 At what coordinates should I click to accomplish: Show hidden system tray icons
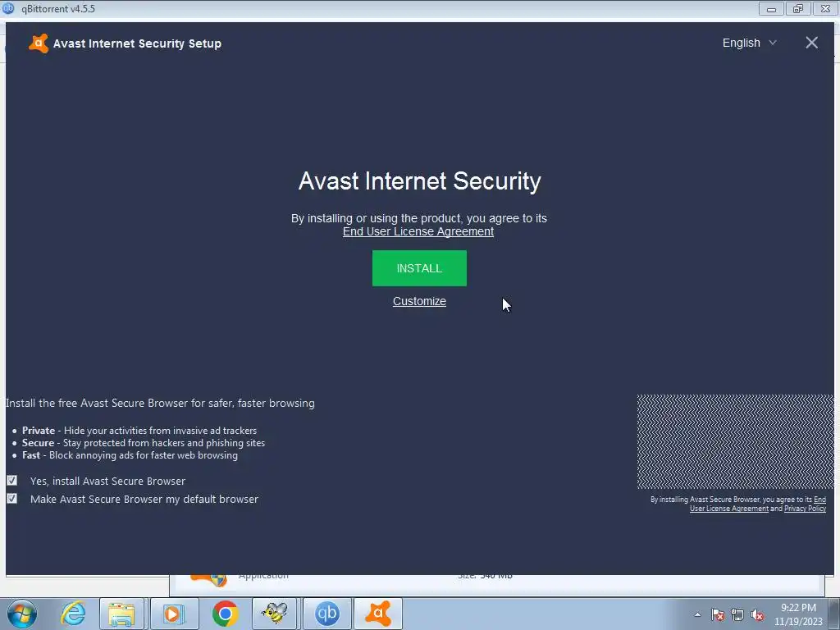tap(697, 614)
